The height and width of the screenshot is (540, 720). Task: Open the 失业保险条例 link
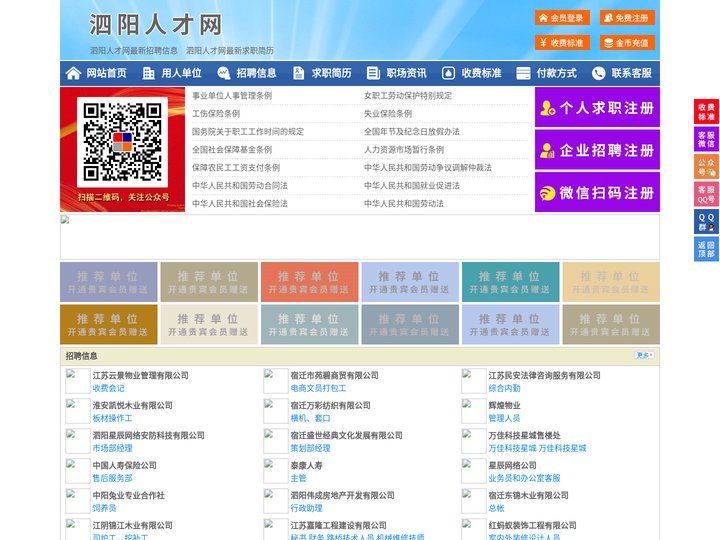click(x=388, y=113)
